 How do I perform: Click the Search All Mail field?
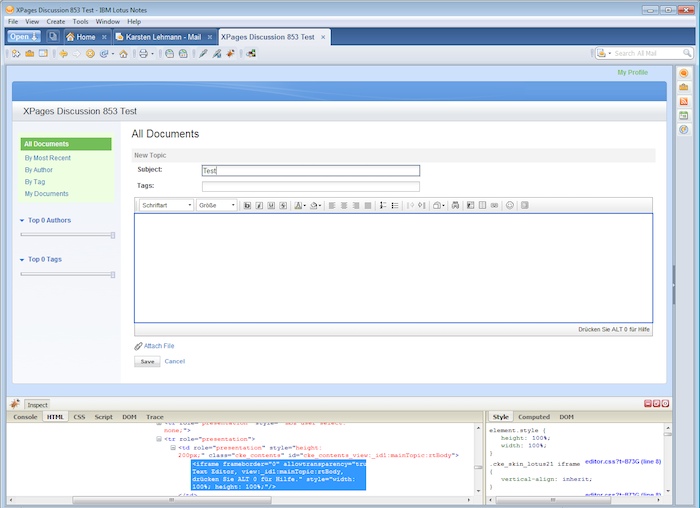648,54
